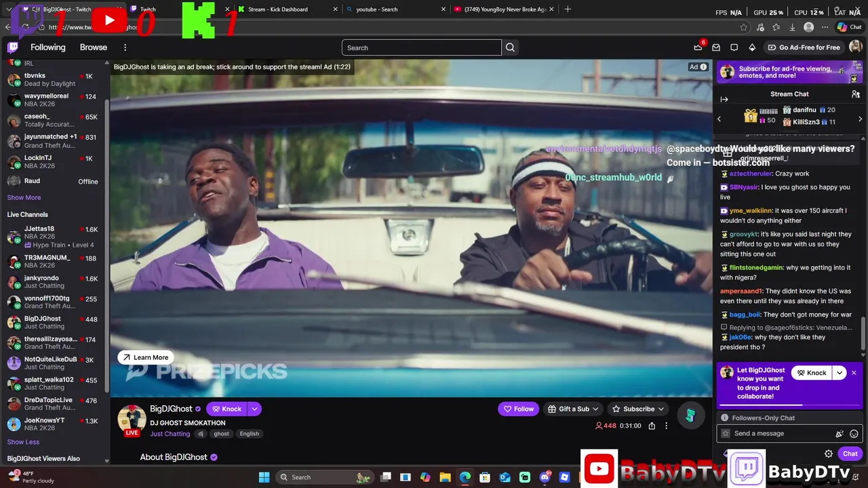Open caseoh_ channel in sidebar
Viewport: 868px width, 488px height.
[x=53, y=121]
